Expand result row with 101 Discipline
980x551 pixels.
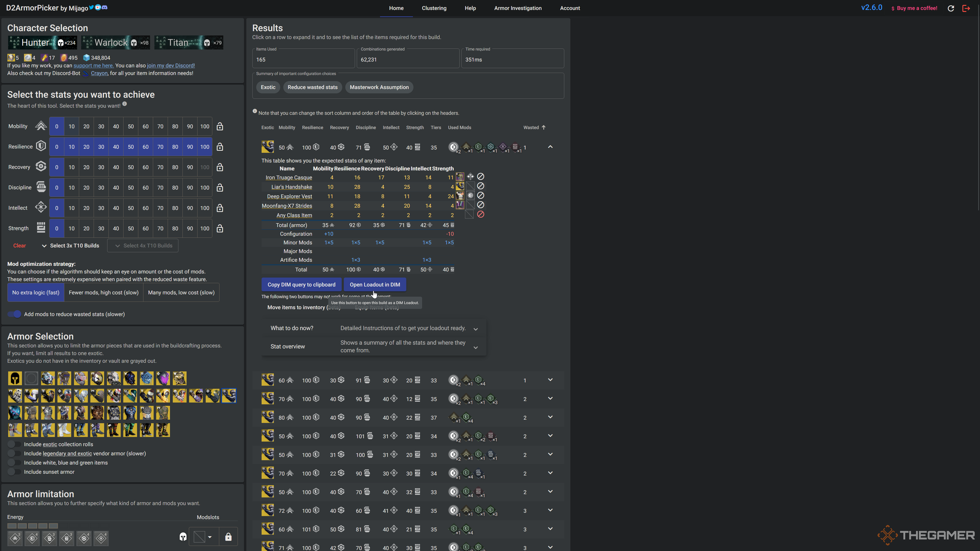coord(550,436)
